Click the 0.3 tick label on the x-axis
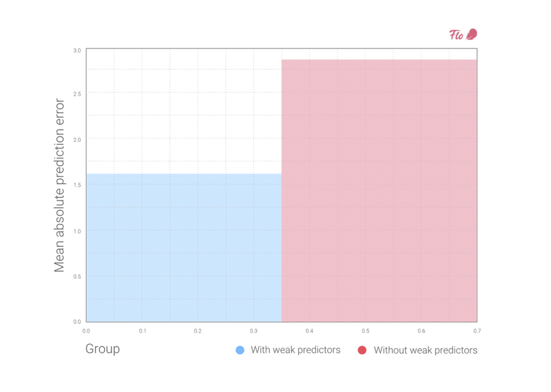Screen dimensions: 551x392 [254, 331]
